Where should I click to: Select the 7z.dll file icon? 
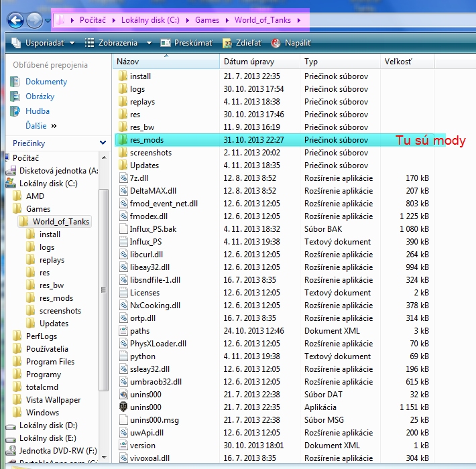pyautogui.click(x=123, y=178)
